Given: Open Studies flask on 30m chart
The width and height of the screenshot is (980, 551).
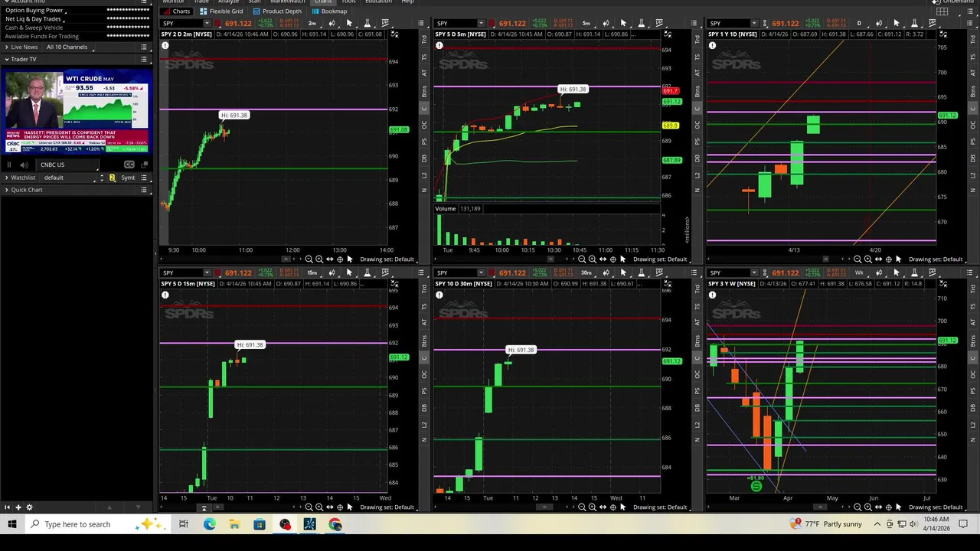Looking at the screenshot, I should 642,272.
